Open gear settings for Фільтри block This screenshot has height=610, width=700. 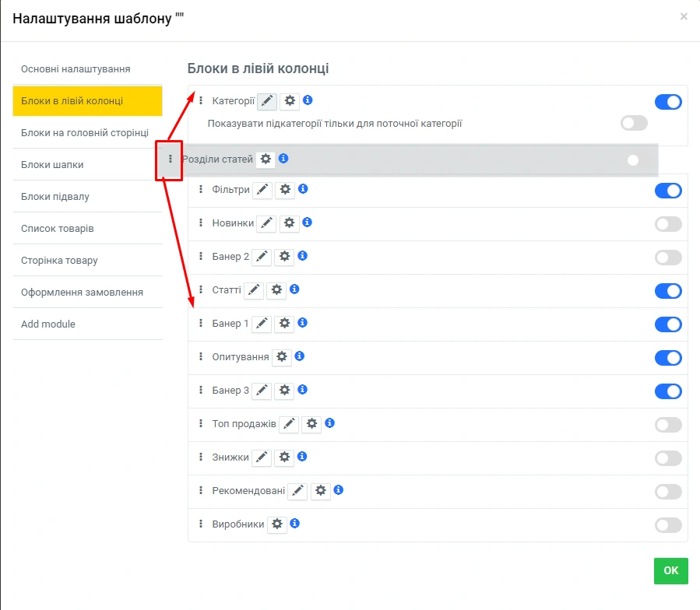click(285, 190)
